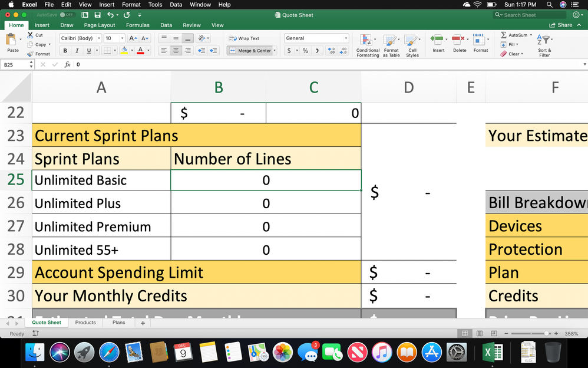This screenshot has height=368, width=588.
Task: Toggle Bold formatting
Action: pos(65,50)
